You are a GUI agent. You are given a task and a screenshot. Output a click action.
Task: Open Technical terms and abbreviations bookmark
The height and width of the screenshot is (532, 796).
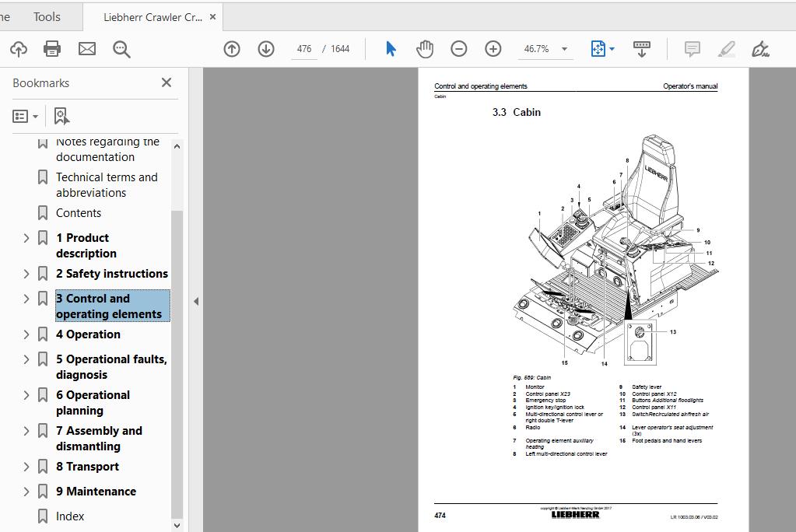pos(107,185)
